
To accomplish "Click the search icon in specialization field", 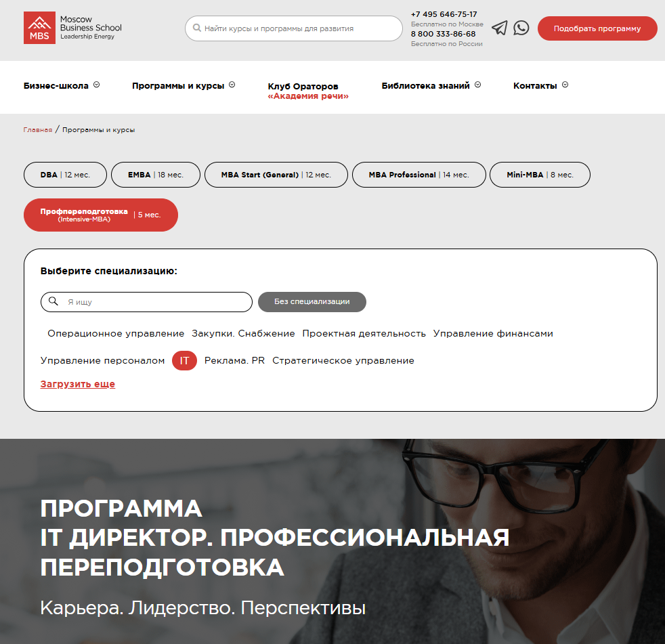I will coord(53,301).
